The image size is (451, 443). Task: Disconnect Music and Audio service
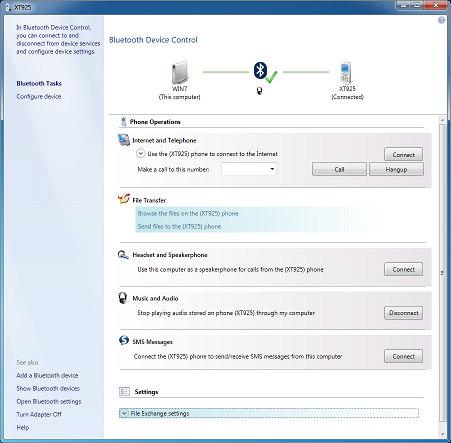click(x=403, y=313)
